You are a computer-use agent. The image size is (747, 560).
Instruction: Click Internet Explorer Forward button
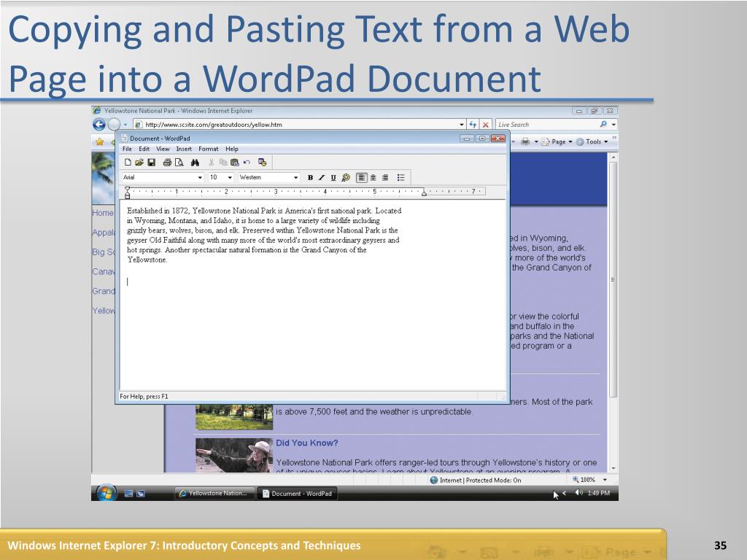coord(114,124)
